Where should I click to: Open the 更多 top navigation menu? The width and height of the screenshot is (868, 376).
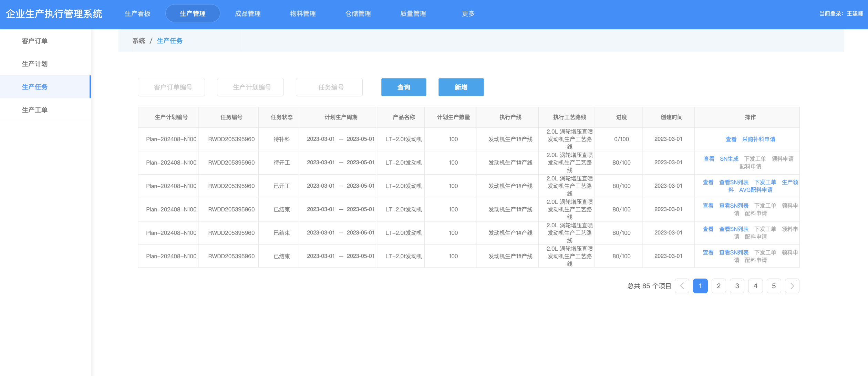[x=468, y=13]
